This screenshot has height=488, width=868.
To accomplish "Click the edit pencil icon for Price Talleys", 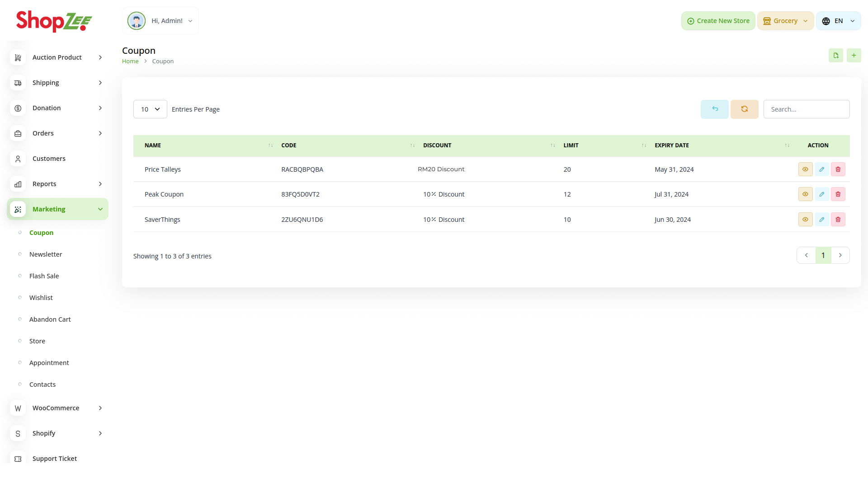I will tap(821, 169).
